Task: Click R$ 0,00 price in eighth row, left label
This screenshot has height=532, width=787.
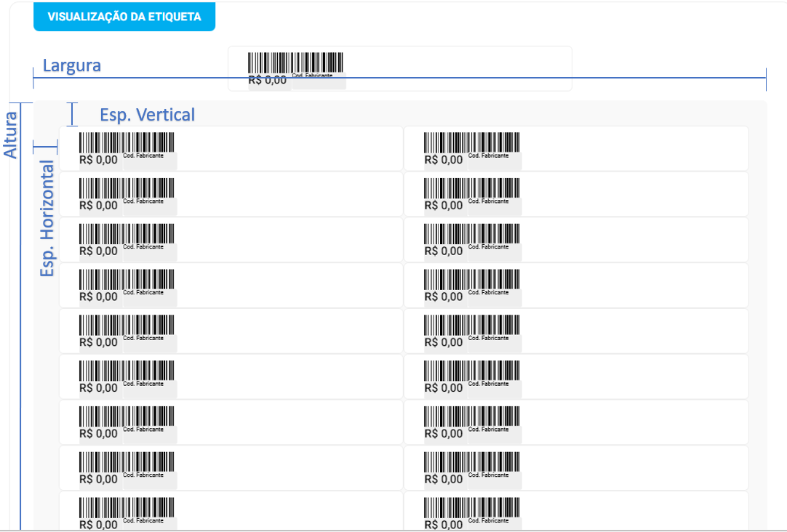Action: point(98,480)
